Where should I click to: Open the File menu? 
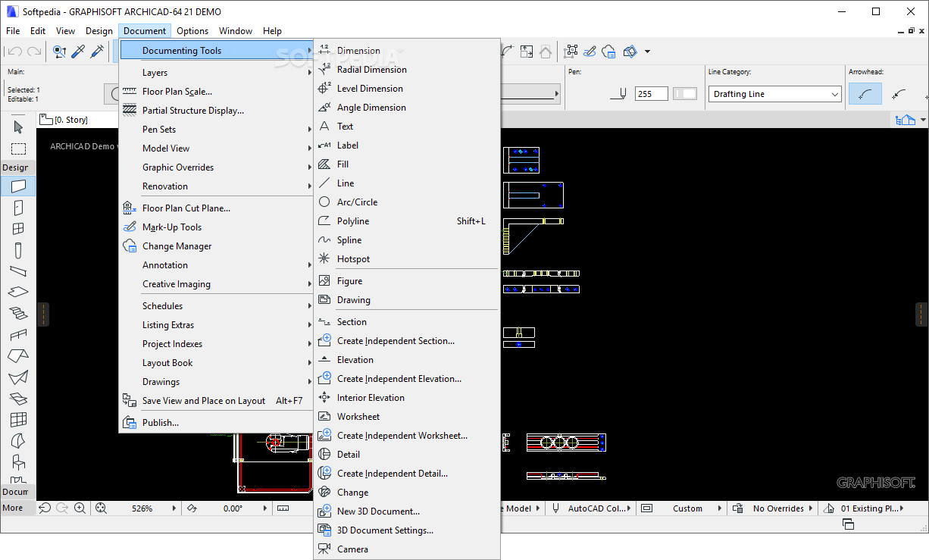click(13, 31)
